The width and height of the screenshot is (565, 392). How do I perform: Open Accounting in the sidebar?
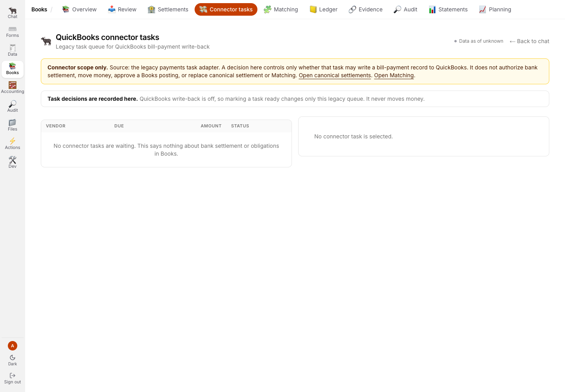(x=13, y=88)
